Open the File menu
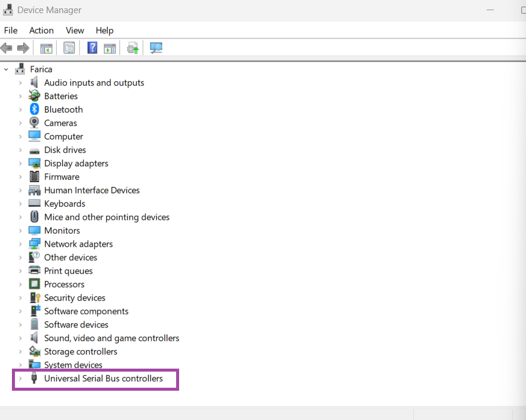 11,30
